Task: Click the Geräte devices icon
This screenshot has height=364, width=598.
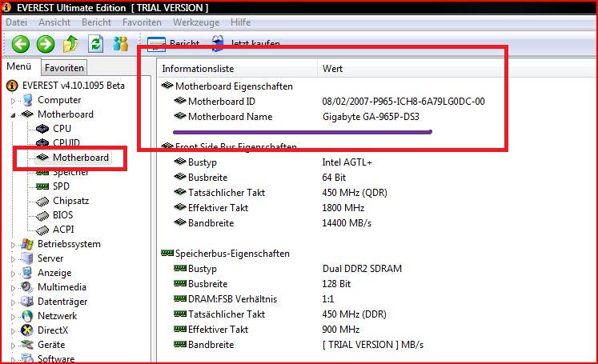Action: tap(27, 345)
